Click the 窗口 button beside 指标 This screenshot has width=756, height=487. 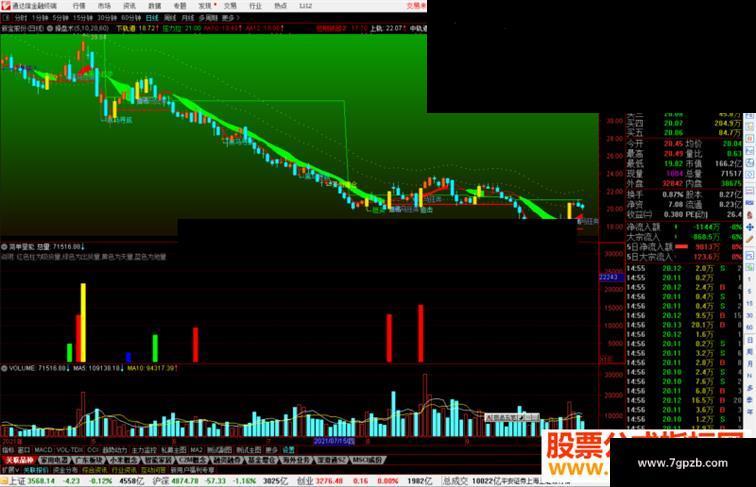24,449
